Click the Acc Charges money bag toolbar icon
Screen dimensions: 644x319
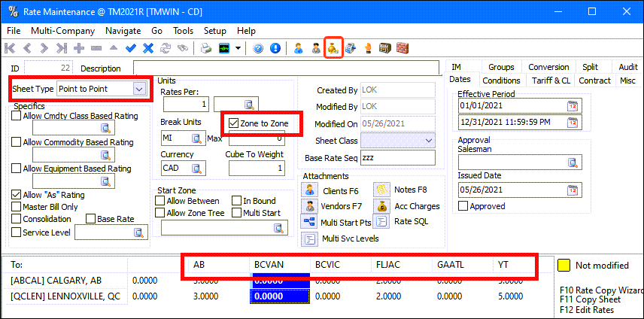click(333, 48)
